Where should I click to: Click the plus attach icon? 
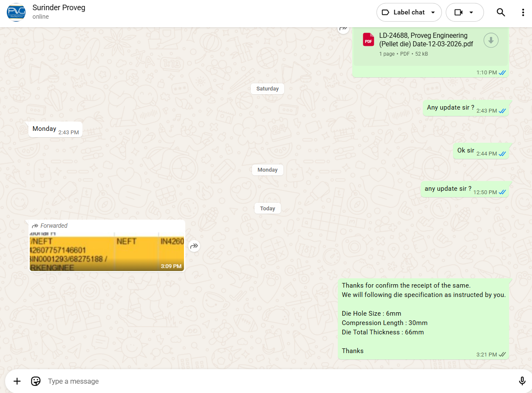(17, 381)
